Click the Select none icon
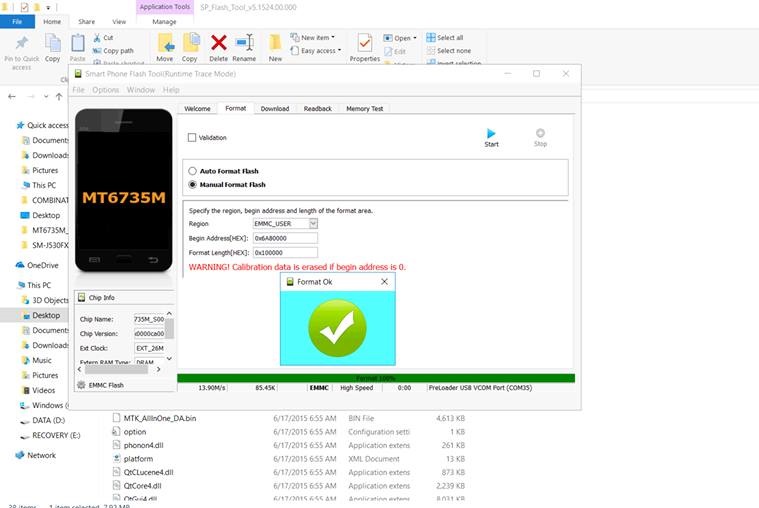759x508 pixels. click(x=431, y=50)
